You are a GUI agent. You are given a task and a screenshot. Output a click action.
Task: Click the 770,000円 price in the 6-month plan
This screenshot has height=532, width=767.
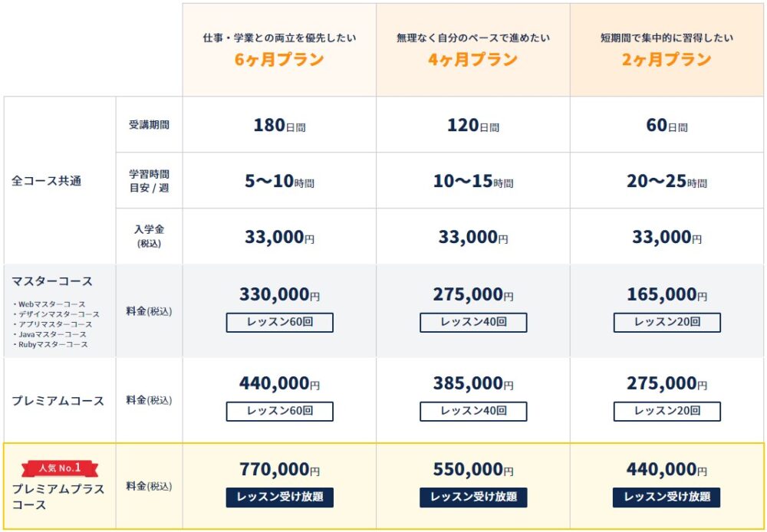pyautogui.click(x=279, y=469)
